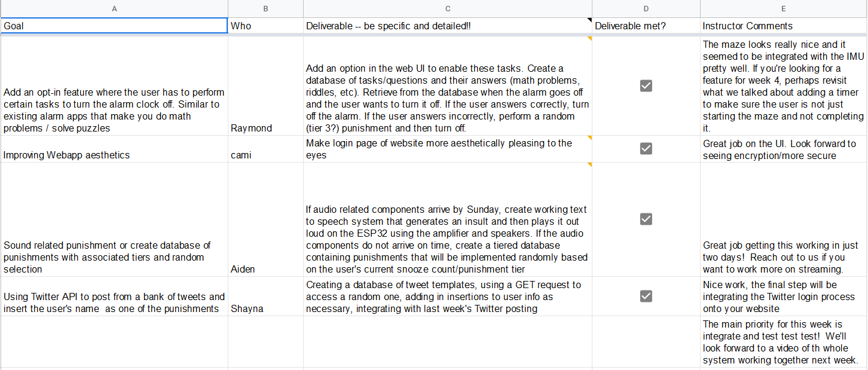Select the 'main priority for this week' comment

tap(784, 342)
